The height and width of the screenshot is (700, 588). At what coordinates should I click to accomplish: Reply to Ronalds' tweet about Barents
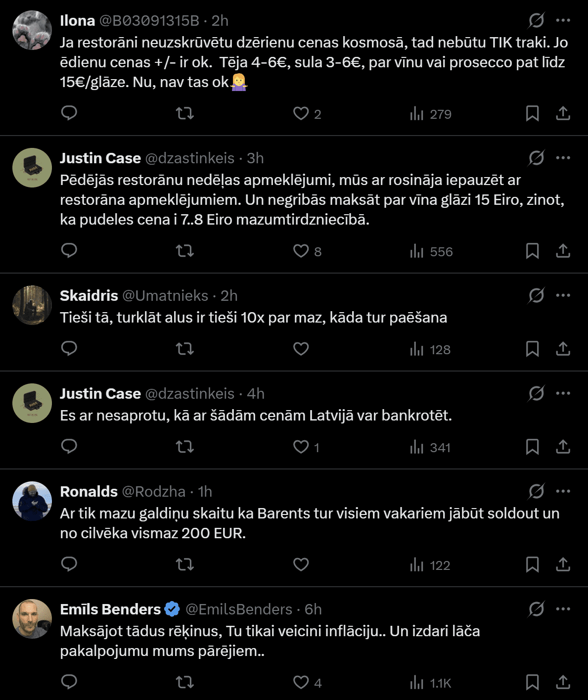69,564
